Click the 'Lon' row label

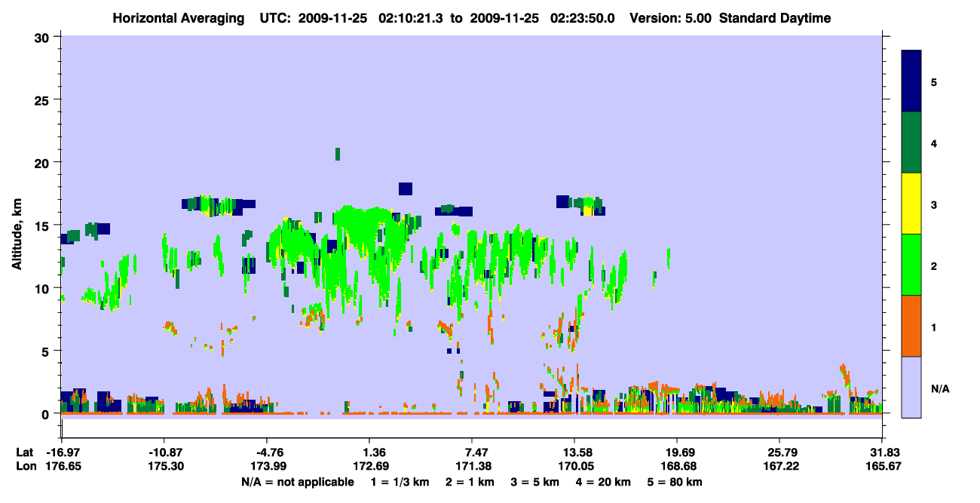[x=26, y=466]
